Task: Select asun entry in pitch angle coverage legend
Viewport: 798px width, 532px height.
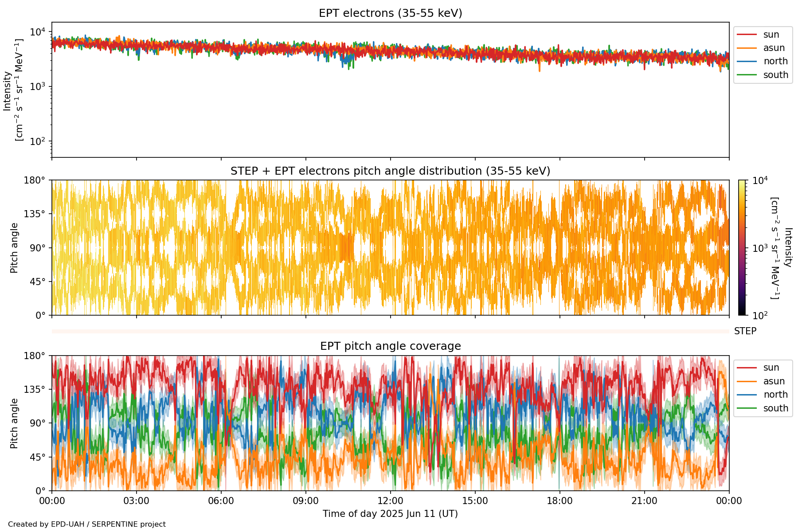Action: coord(774,381)
